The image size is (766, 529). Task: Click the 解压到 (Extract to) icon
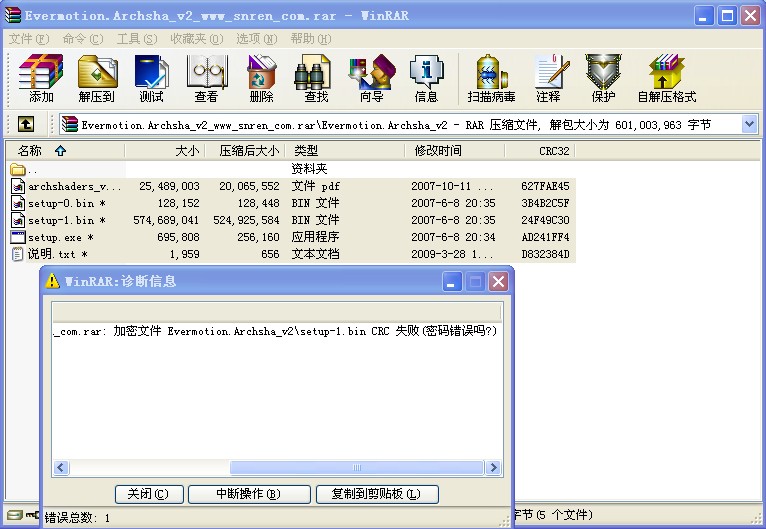pos(97,78)
